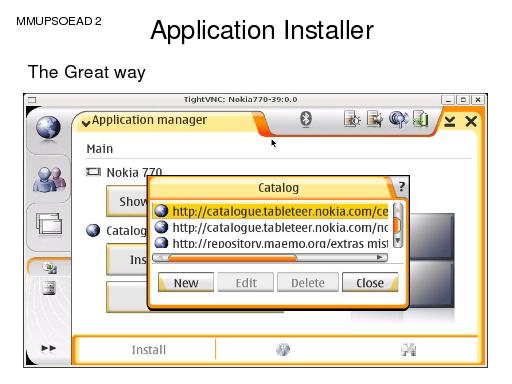Expand task navigator with double-arrow icon

pos(48,348)
